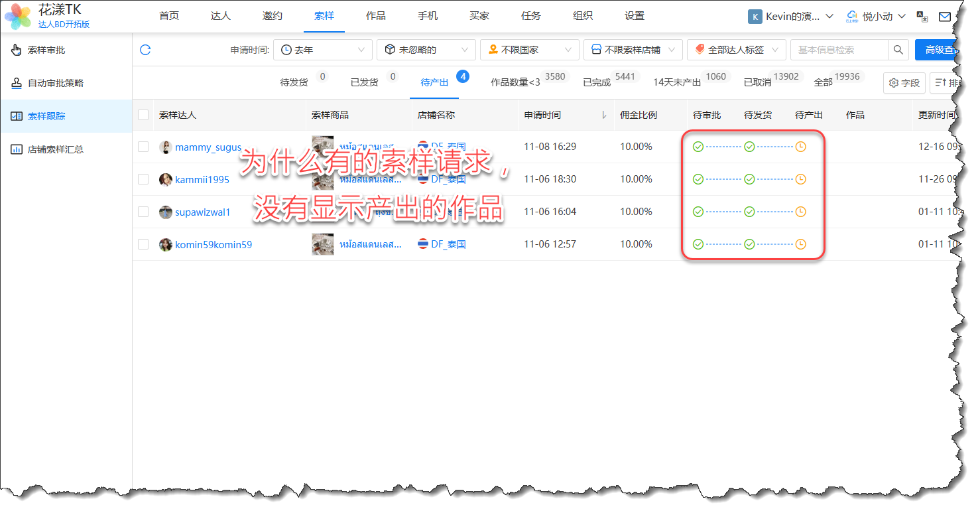Screen dimensions: 980x513
Task: Select the checkbox for komin59komin59 row
Action: [x=143, y=244]
